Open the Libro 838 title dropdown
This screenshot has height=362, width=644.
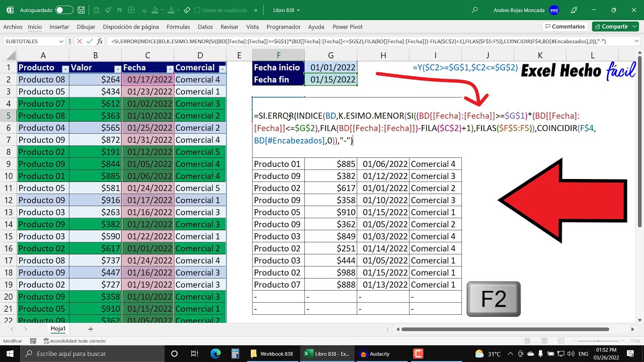(x=298, y=10)
